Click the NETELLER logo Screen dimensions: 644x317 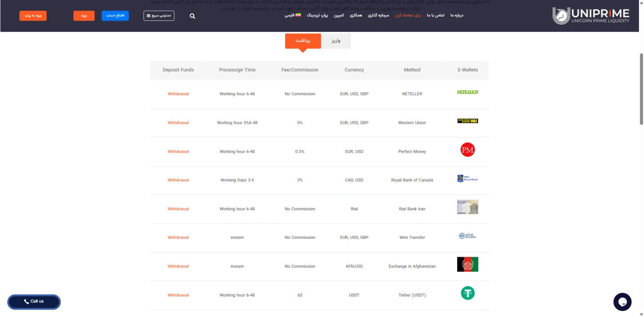click(468, 92)
